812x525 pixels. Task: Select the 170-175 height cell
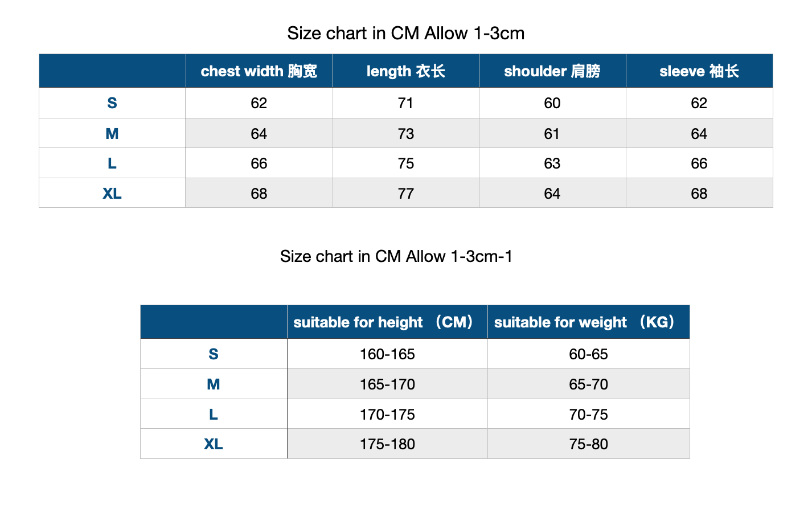coord(387,415)
